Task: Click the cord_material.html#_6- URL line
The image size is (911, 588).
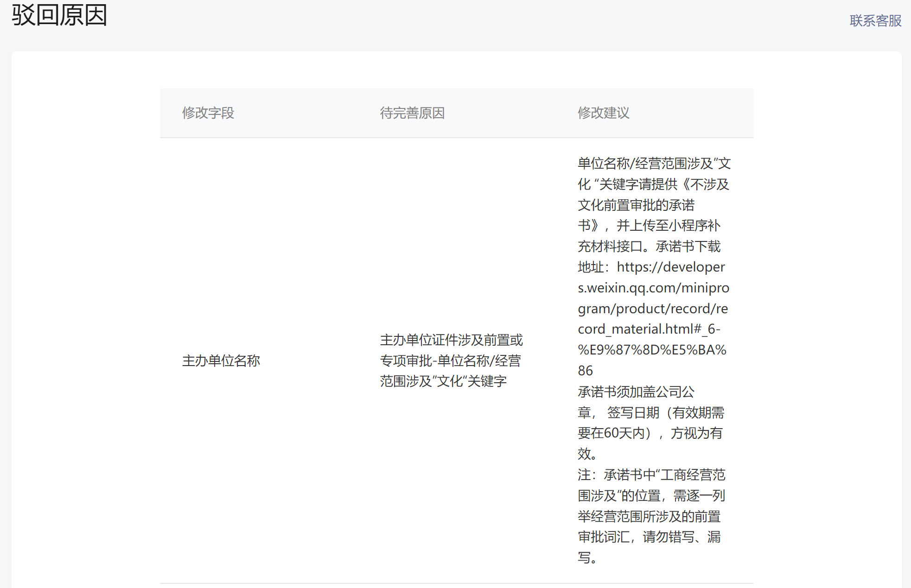Action: click(649, 329)
